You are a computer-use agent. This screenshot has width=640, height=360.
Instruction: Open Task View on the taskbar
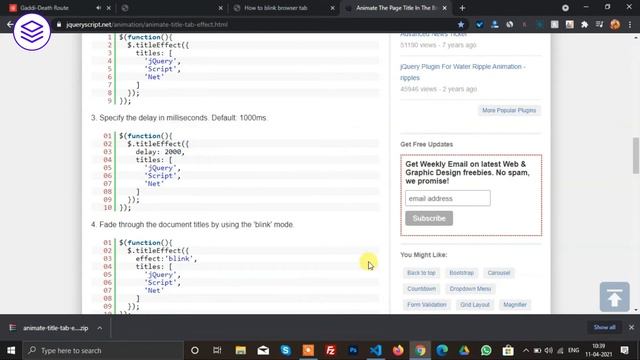point(217,350)
